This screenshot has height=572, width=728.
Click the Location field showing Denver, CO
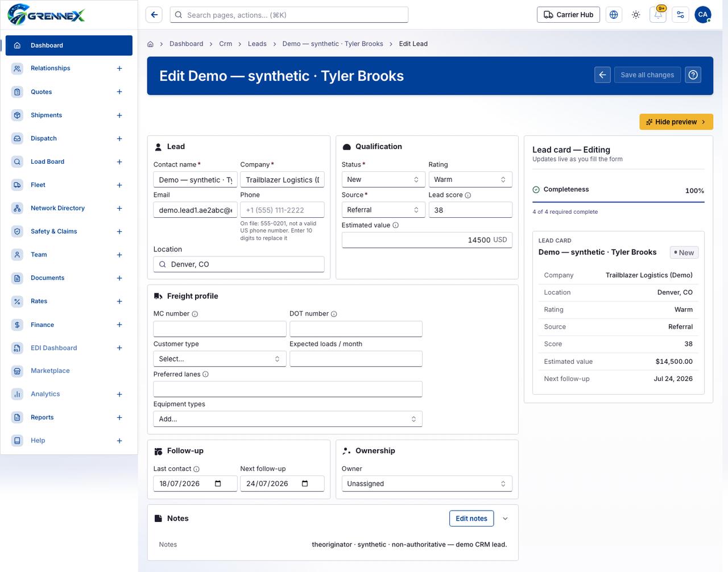(239, 264)
